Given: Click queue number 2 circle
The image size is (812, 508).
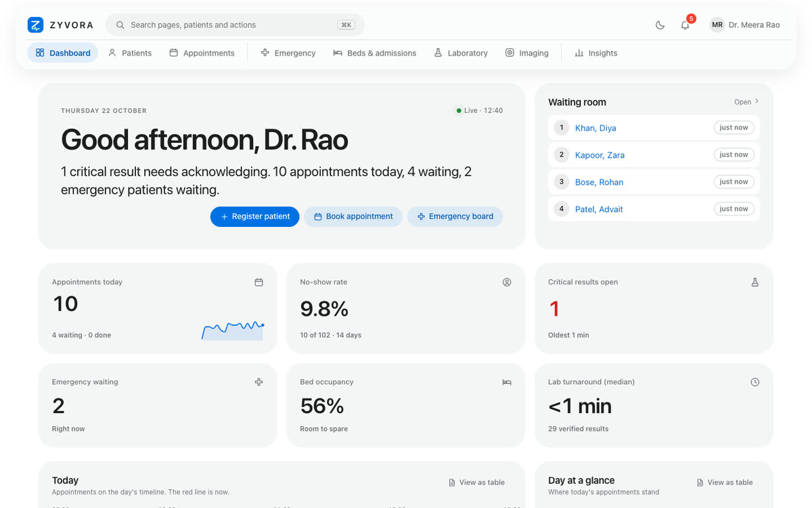Looking at the screenshot, I should pyautogui.click(x=562, y=154).
